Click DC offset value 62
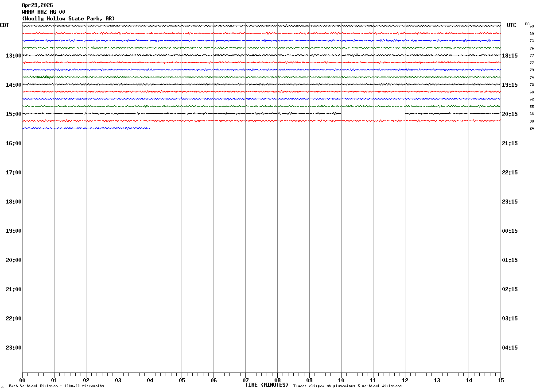Viewport: 536px width, 392px height. 532,99
